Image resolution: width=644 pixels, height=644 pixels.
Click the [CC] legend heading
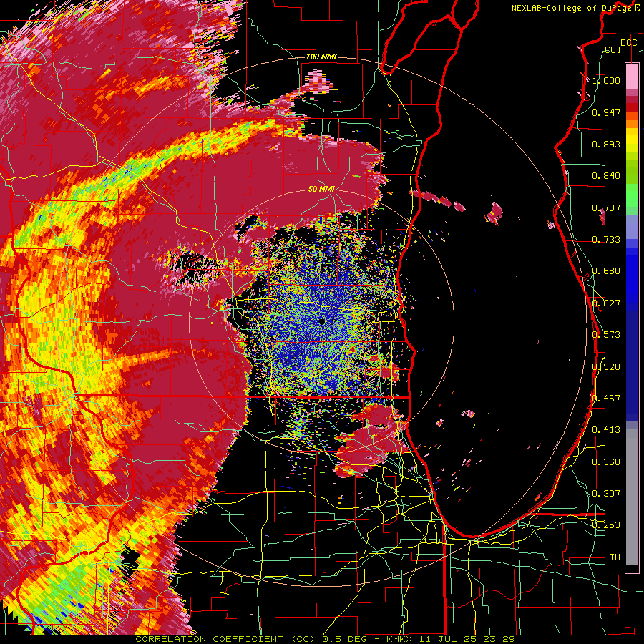[x=611, y=49]
